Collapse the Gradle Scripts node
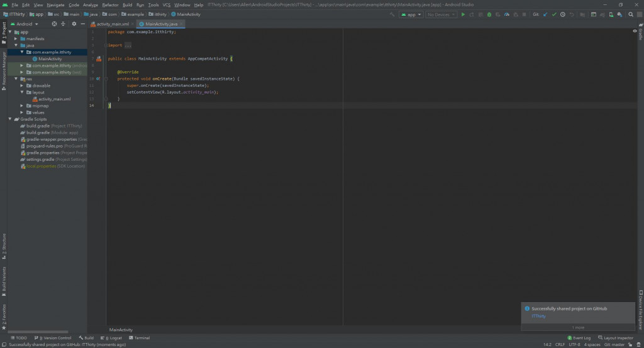Image resolution: width=644 pixels, height=348 pixels. 10,119
